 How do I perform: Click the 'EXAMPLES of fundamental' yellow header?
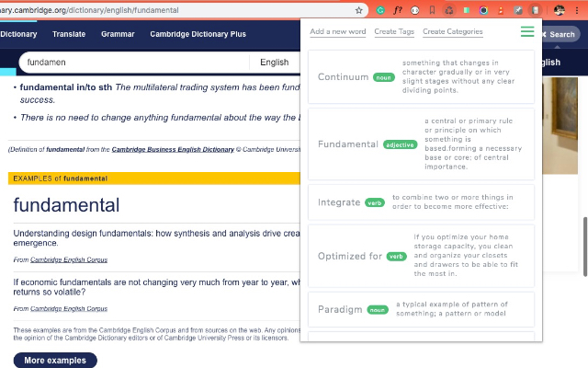(x=153, y=178)
